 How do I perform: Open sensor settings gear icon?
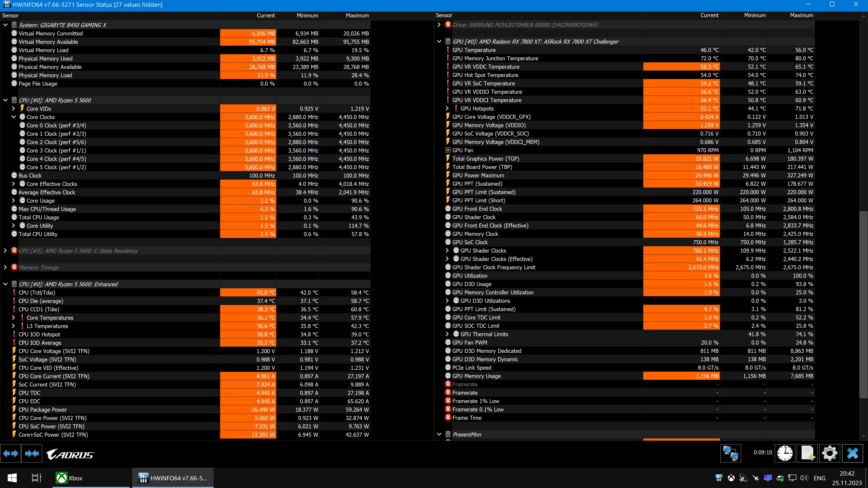coord(830,453)
